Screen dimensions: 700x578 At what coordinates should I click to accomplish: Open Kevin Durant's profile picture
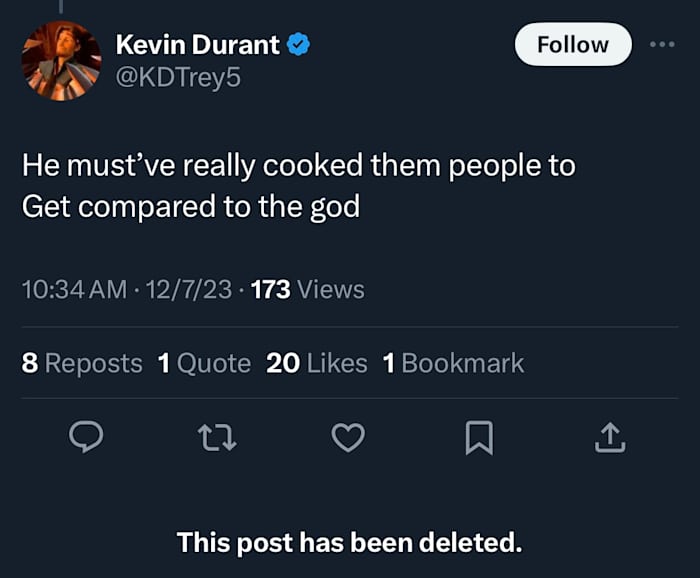(x=61, y=61)
